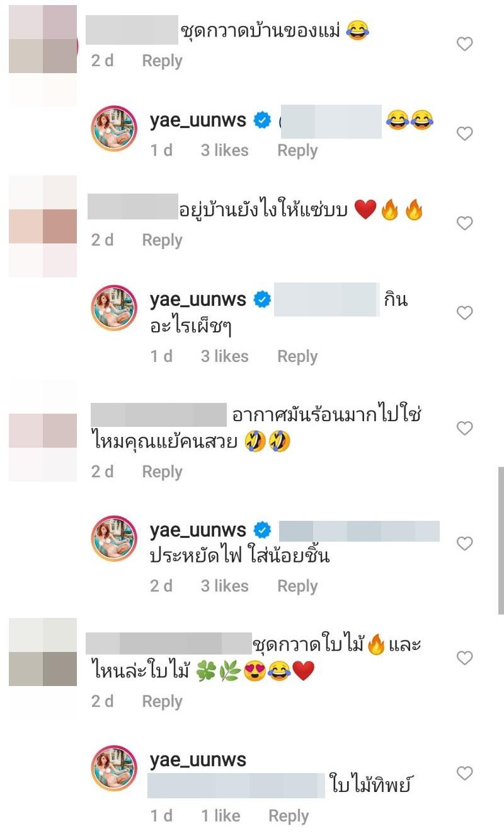This screenshot has width=504, height=838.
Task: Open yae_uunws profile from ประหยัดไฟ reply
Action: [198, 531]
